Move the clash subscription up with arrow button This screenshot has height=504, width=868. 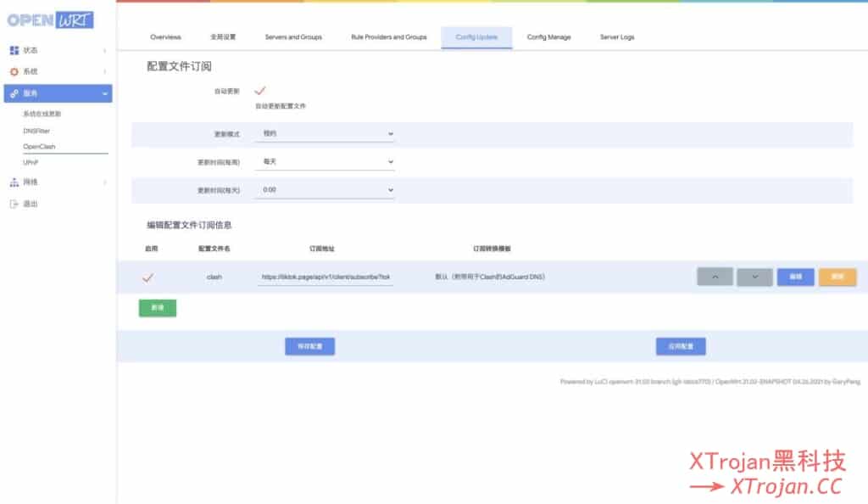(x=715, y=277)
